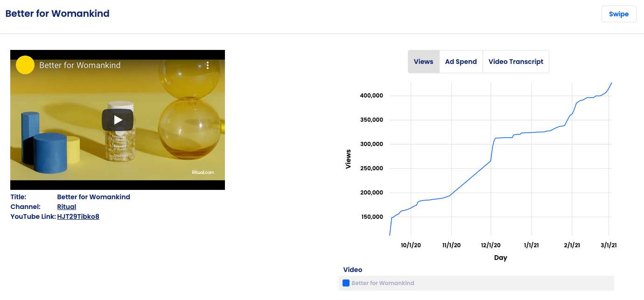The width and height of the screenshot is (644, 300).
Task: Click the Better for Womankind page heading
Action: click(x=57, y=14)
